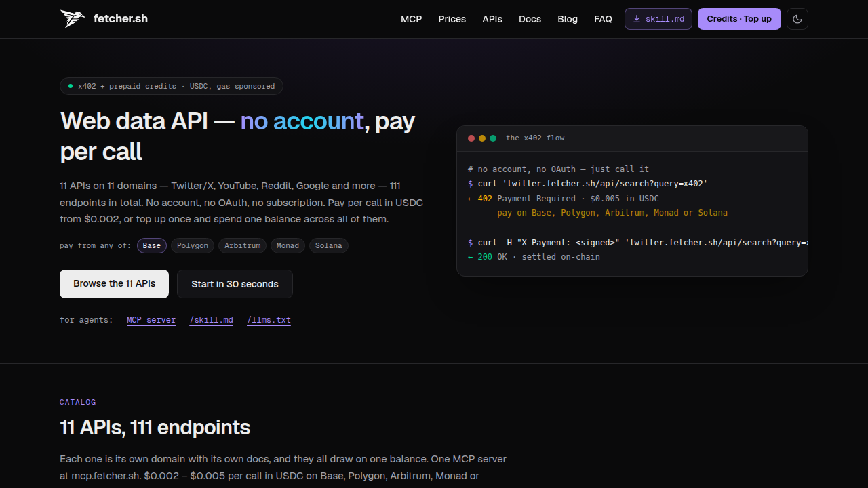Click the 'pay on Base, Polygon' terminal line
The image size is (868, 488).
click(612, 213)
